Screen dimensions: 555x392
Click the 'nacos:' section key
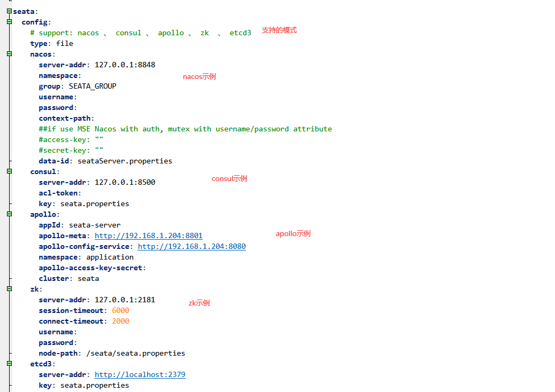tap(43, 54)
